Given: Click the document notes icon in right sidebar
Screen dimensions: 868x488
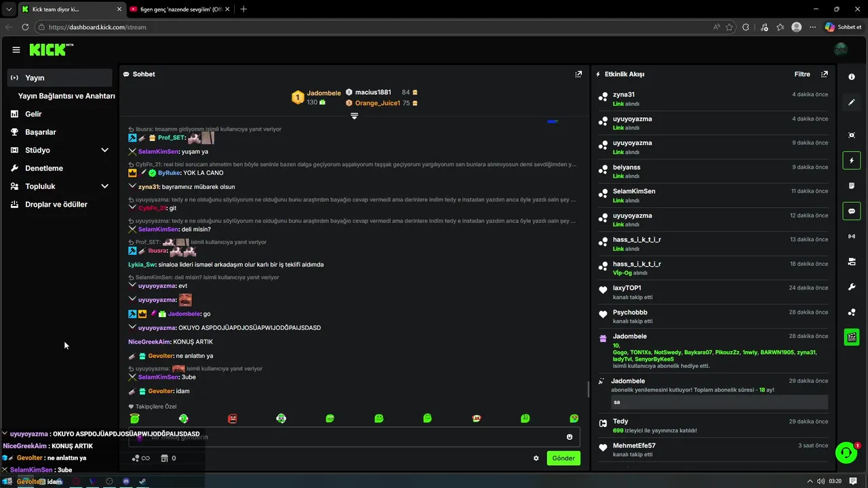Looking at the screenshot, I should (852, 186).
